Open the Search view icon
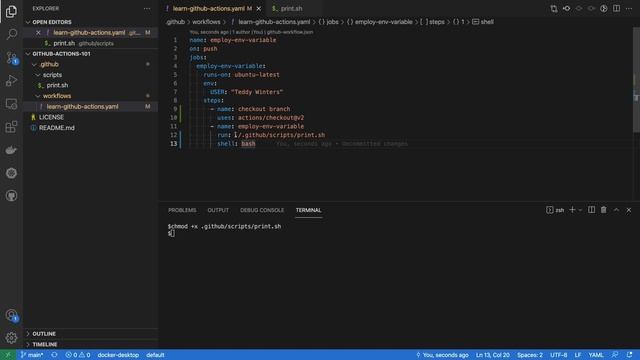The width and height of the screenshot is (640, 360). 11,34
